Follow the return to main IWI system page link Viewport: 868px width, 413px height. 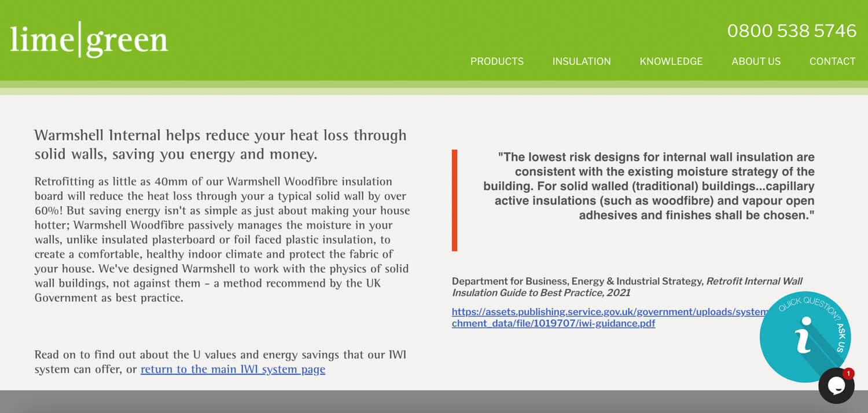(x=233, y=370)
